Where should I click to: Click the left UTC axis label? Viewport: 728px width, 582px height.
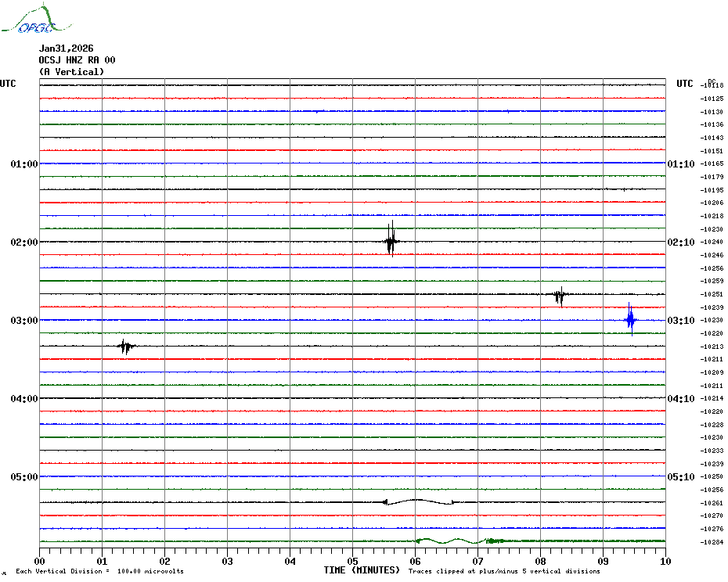8,84
